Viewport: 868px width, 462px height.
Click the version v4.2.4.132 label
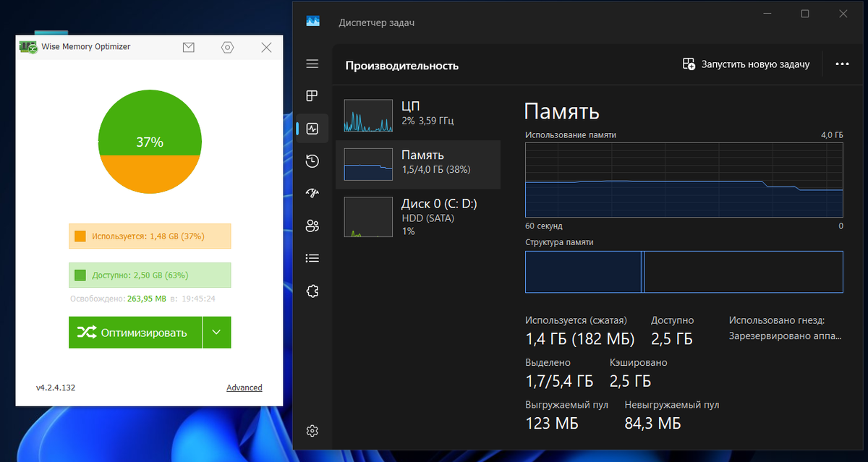click(x=56, y=388)
